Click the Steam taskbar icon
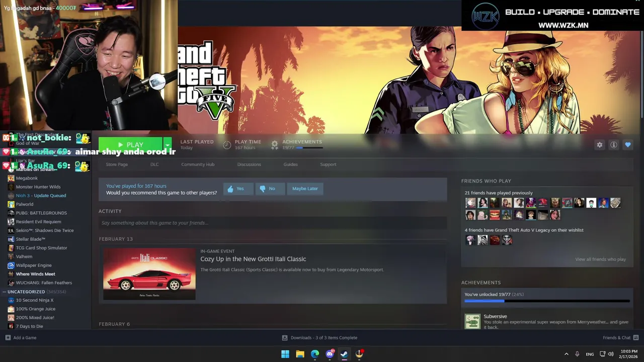This screenshot has width=644, height=362. tap(344, 354)
